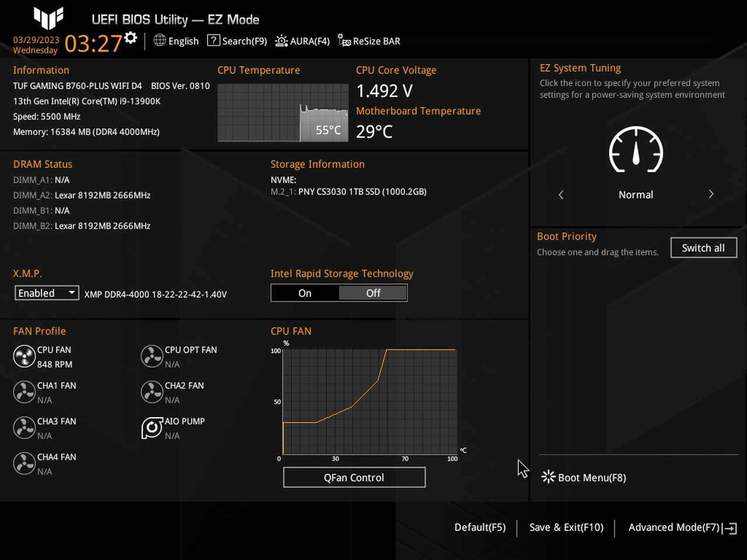Click the DIMM_A1 N/A entry

[x=41, y=180]
